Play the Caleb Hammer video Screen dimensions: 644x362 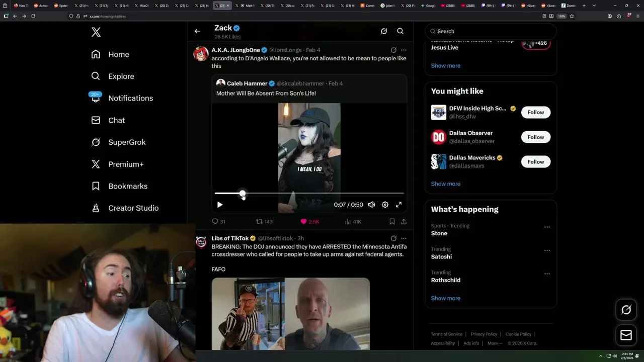(220, 205)
